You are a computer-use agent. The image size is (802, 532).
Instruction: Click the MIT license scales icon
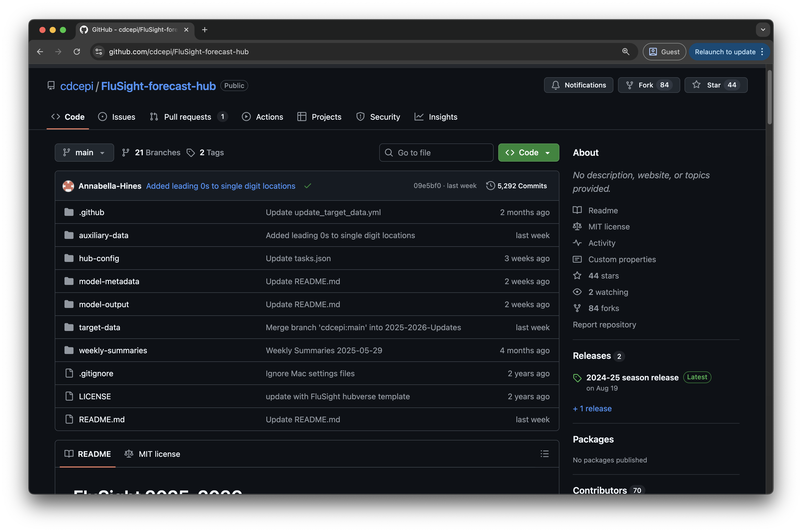coord(577,226)
